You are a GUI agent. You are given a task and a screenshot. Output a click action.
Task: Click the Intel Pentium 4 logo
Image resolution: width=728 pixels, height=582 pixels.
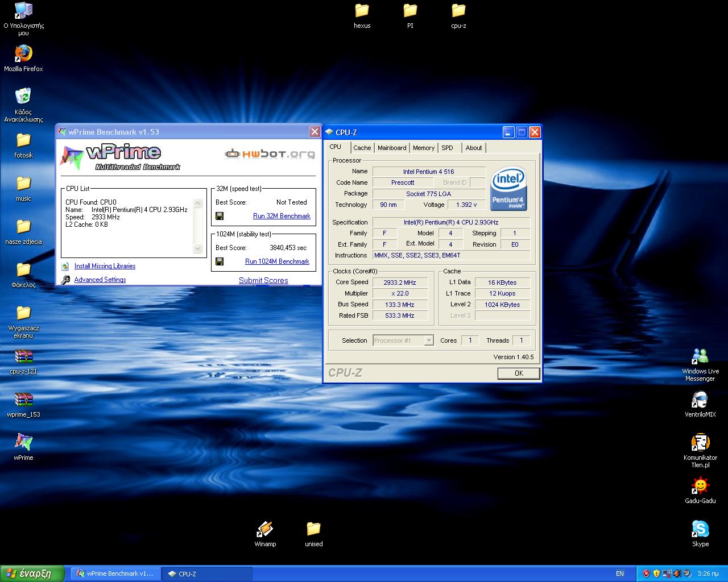click(x=508, y=188)
